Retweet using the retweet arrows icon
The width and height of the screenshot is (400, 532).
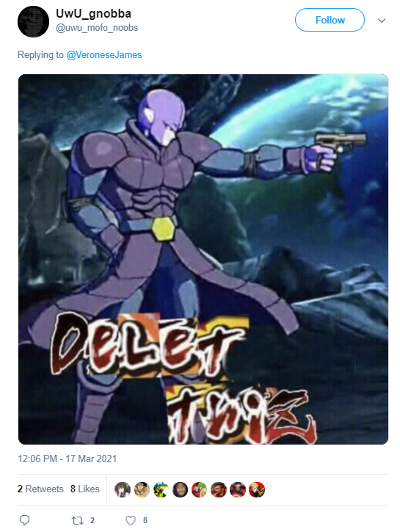pos(77,520)
